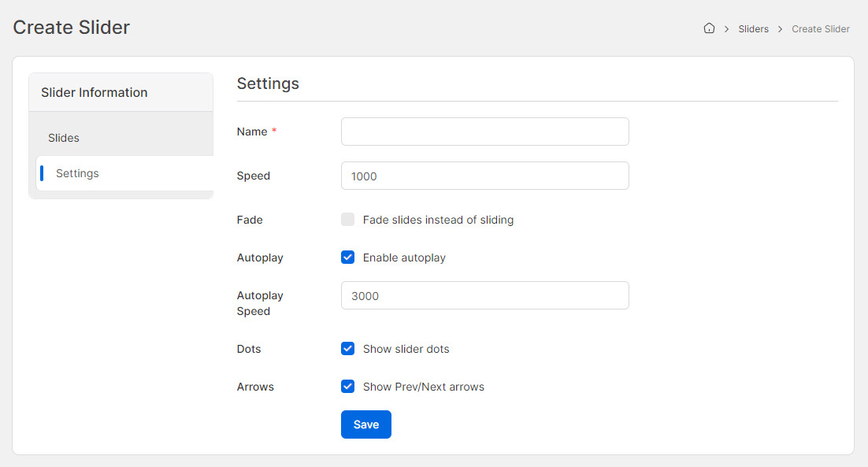Disable the Show slider dots checkbox
868x467 pixels.
(347, 349)
